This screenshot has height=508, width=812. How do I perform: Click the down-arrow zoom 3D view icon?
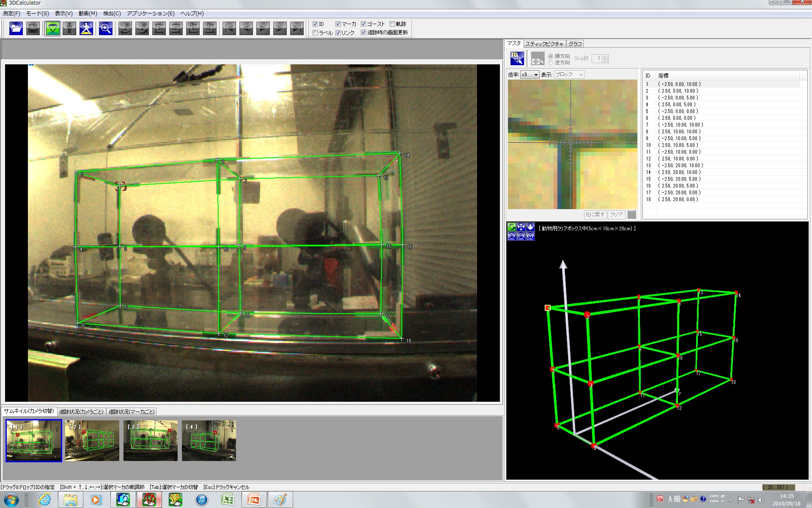[x=530, y=227]
